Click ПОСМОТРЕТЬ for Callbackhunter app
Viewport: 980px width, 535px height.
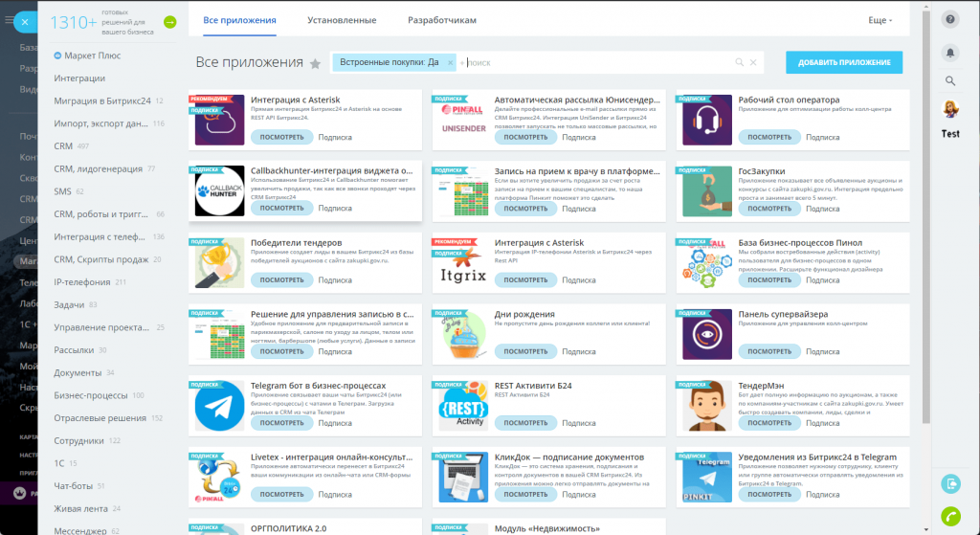click(x=282, y=208)
